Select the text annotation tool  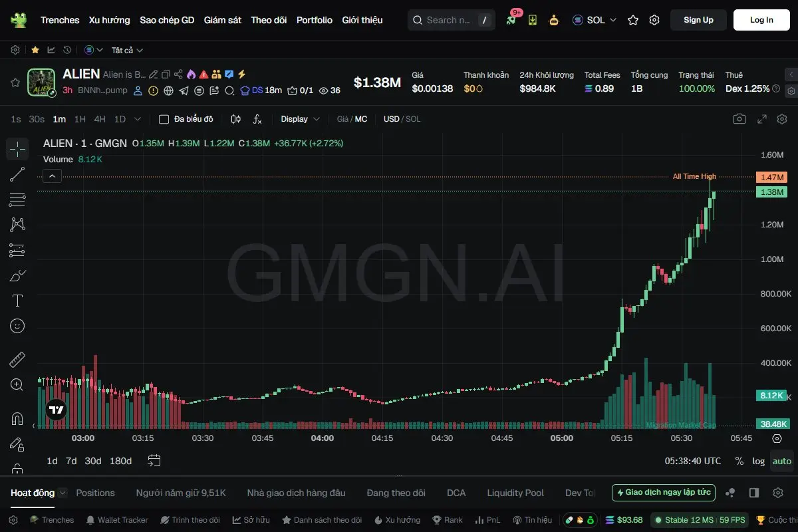17,301
